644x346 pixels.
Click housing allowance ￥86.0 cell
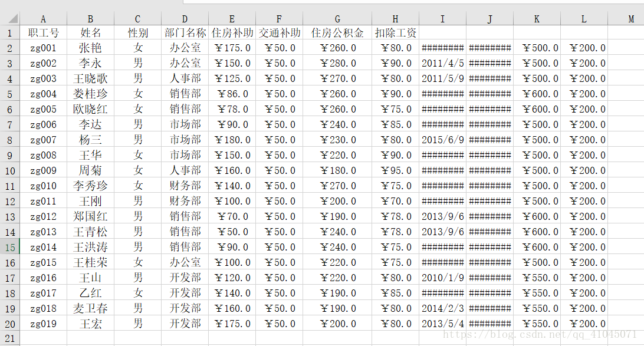(232, 94)
